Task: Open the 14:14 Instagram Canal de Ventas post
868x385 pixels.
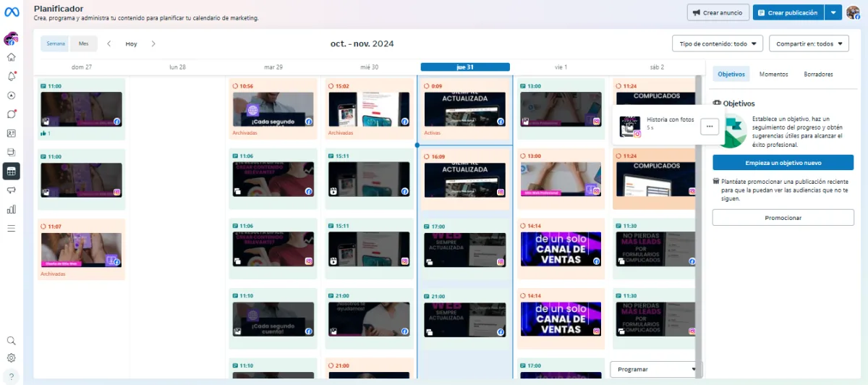Action: [x=561, y=319]
